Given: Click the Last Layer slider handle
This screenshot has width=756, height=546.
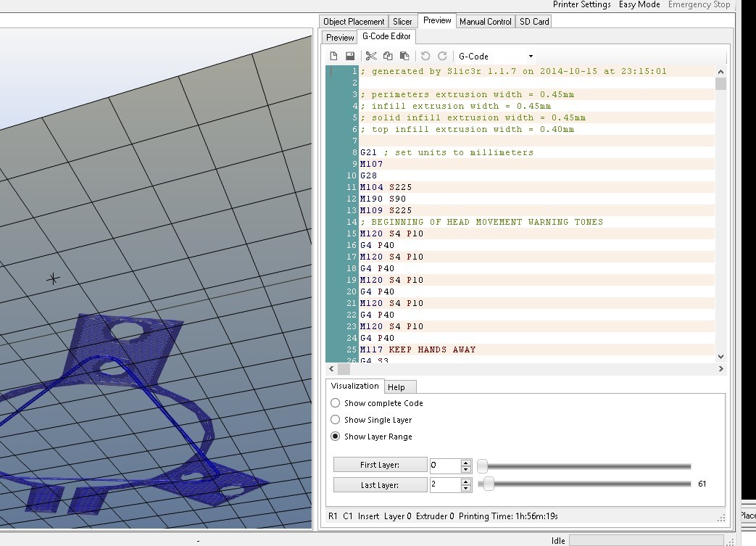Looking at the screenshot, I should tap(489, 484).
